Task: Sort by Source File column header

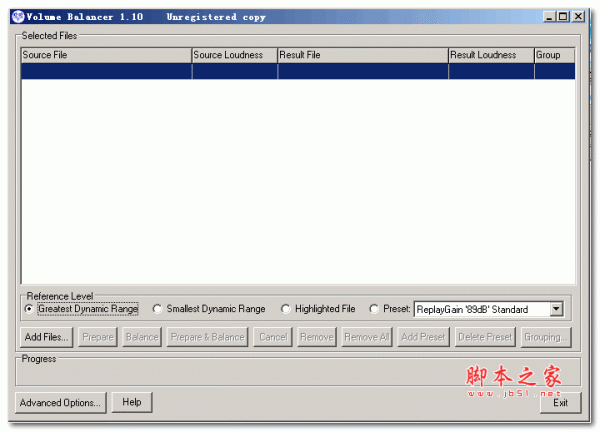Action: (x=106, y=55)
